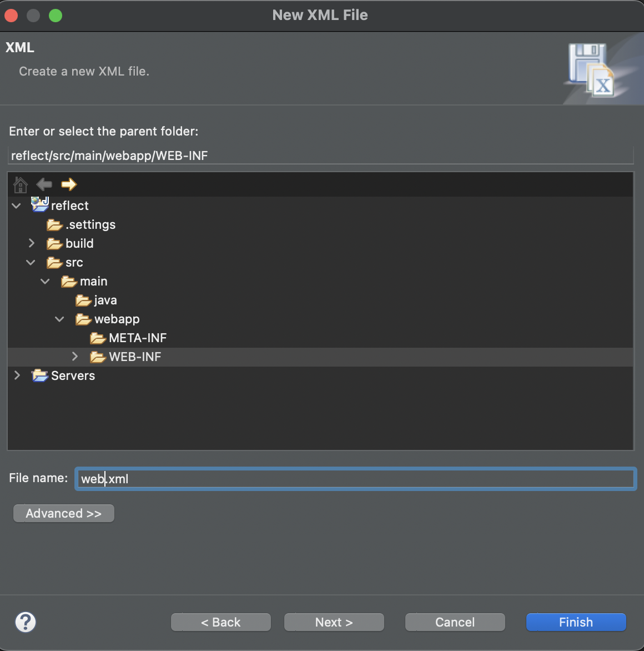Viewport: 644px width, 651px height.
Task: Click the .settings folder icon
Action: click(x=55, y=225)
